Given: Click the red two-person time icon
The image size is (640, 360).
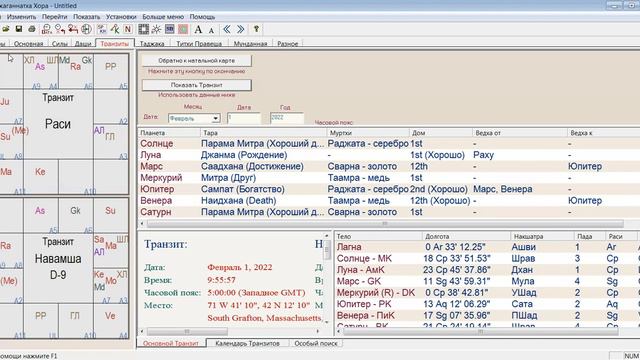Looking at the screenshot, I should click(73, 29).
